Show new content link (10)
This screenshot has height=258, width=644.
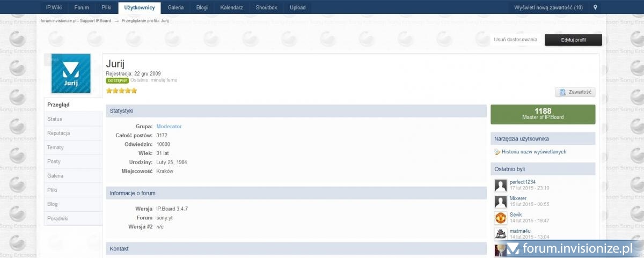[548, 8]
